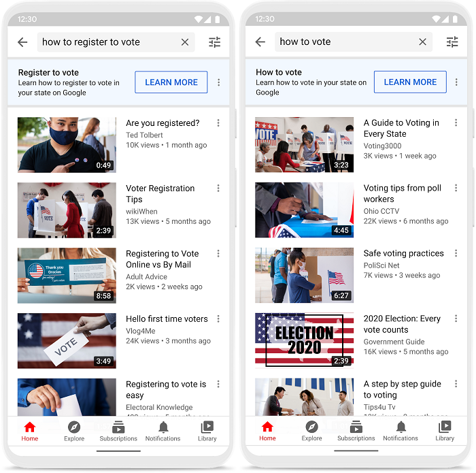Open options for 'Registering to vote is easy'
The height and width of the screenshot is (473, 476).
[218, 384]
